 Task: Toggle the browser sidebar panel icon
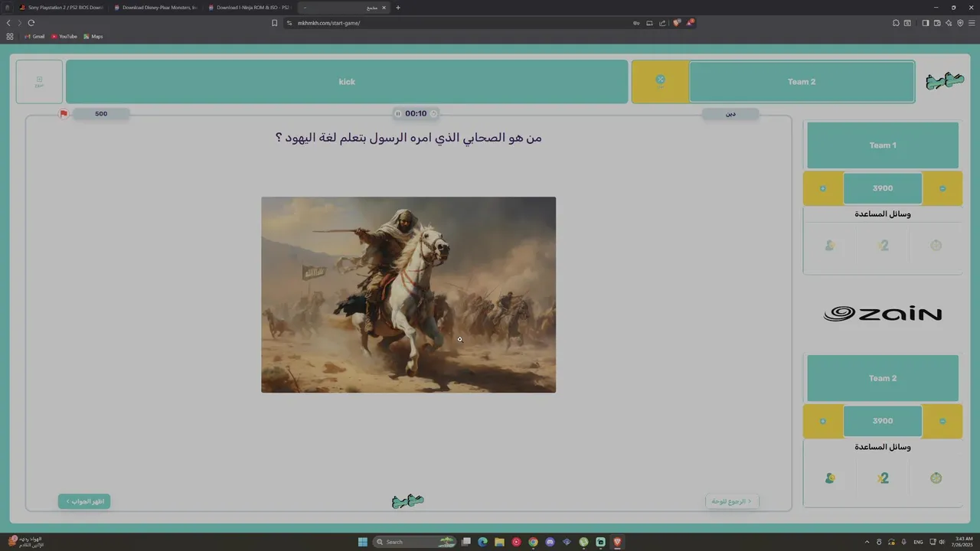pos(925,23)
